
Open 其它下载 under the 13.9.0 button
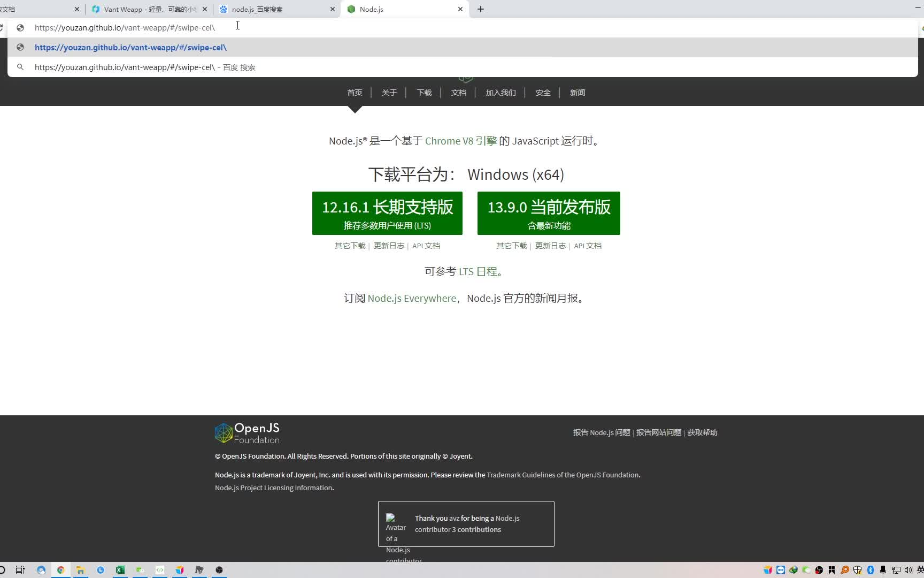coord(512,246)
